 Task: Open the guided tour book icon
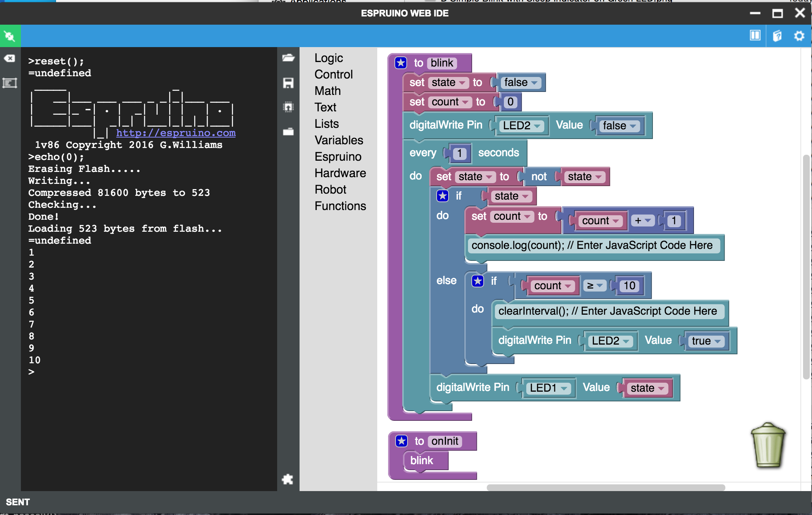pyautogui.click(x=777, y=36)
